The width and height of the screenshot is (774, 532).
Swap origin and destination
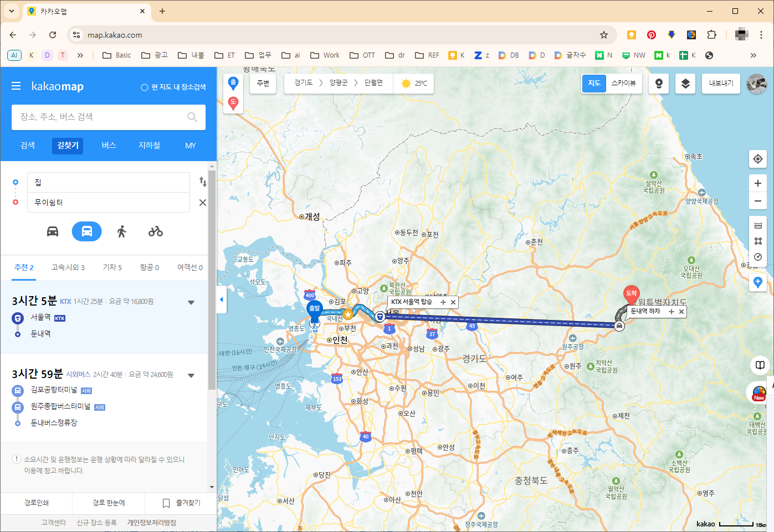click(203, 182)
